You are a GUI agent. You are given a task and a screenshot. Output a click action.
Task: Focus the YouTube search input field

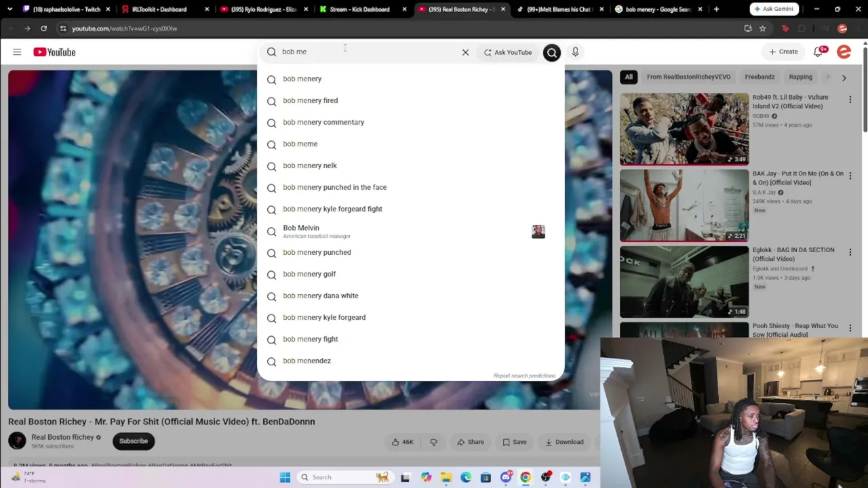366,52
